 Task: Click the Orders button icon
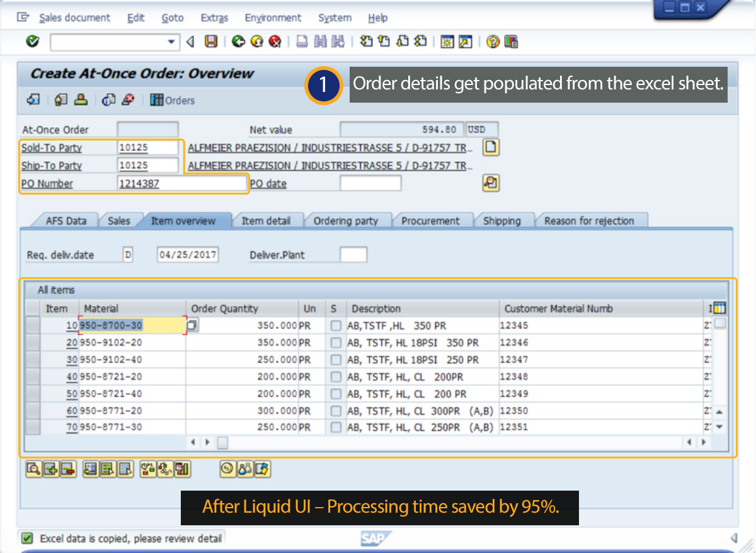pyautogui.click(x=157, y=100)
